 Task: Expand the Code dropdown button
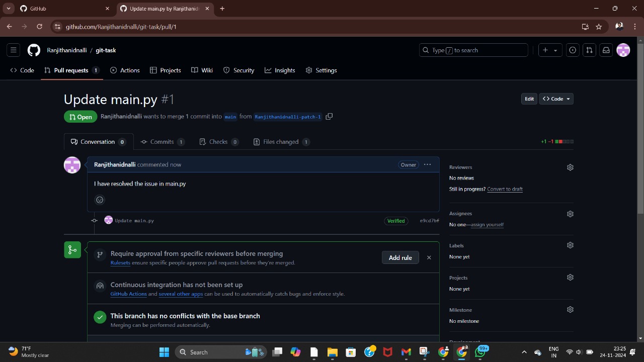pos(556,99)
